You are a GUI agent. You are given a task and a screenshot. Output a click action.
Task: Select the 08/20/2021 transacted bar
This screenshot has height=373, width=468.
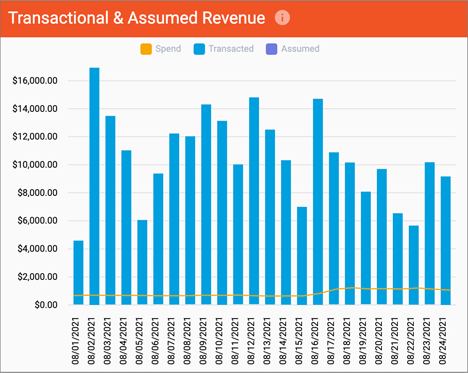coord(382,237)
